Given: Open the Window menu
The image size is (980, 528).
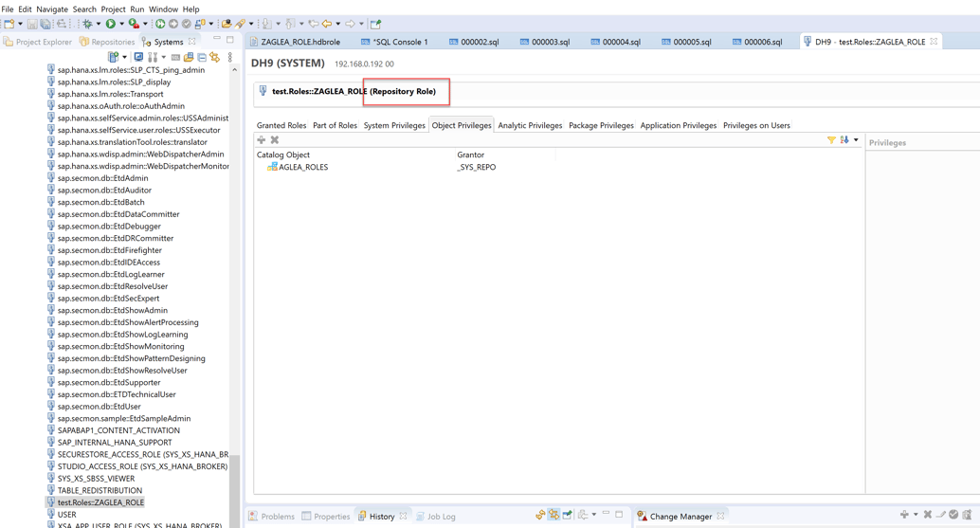Looking at the screenshot, I should pos(164,9).
